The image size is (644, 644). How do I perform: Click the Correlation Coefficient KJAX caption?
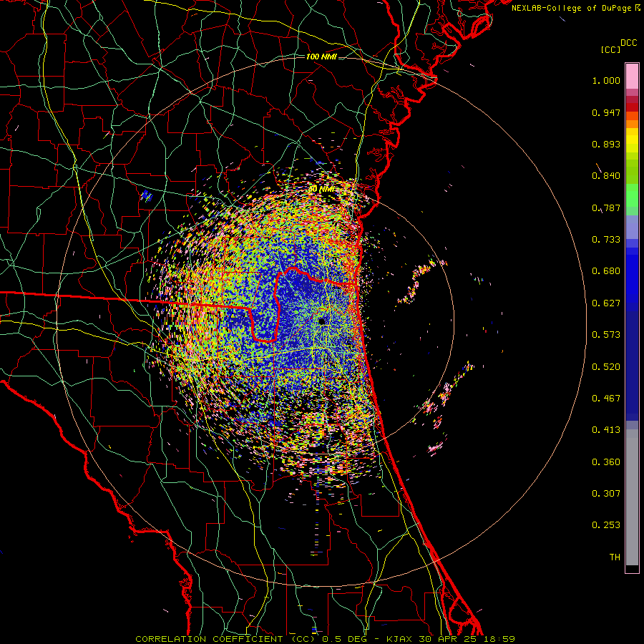325,639
